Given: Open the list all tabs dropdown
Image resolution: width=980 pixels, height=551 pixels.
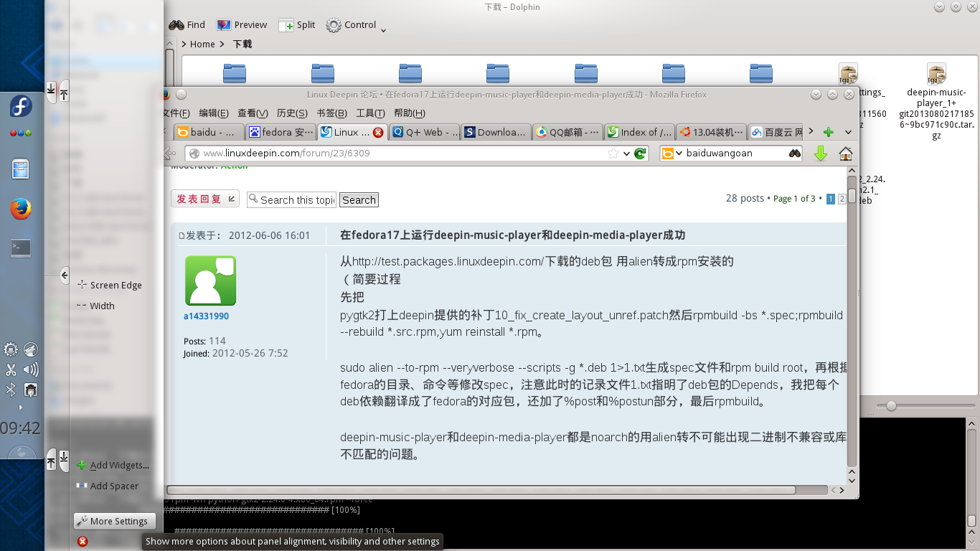Looking at the screenshot, I should pyautogui.click(x=848, y=132).
